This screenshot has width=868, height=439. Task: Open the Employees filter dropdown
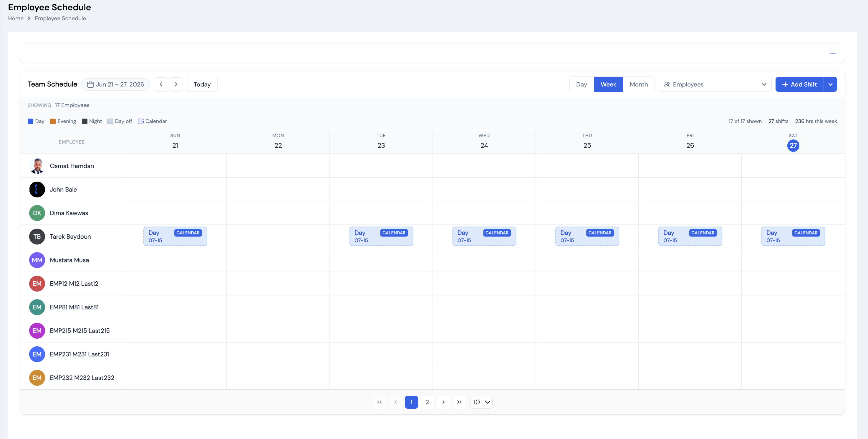pos(715,84)
